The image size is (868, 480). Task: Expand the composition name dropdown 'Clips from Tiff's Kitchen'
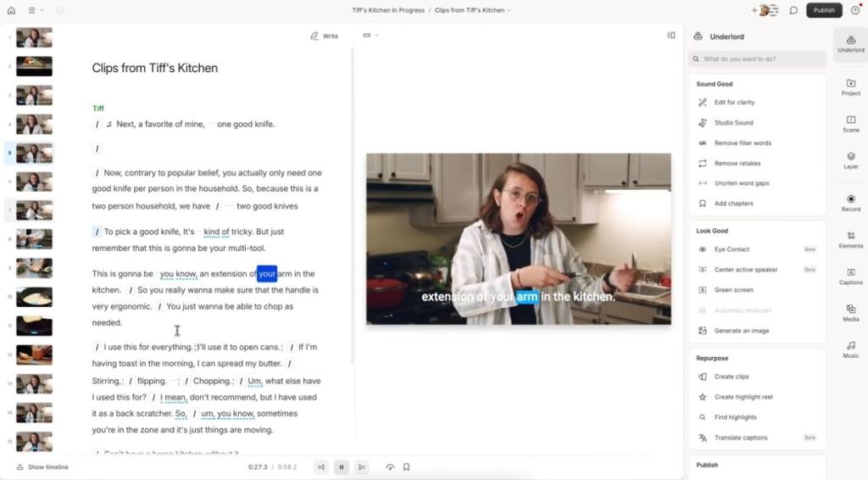tap(472, 10)
